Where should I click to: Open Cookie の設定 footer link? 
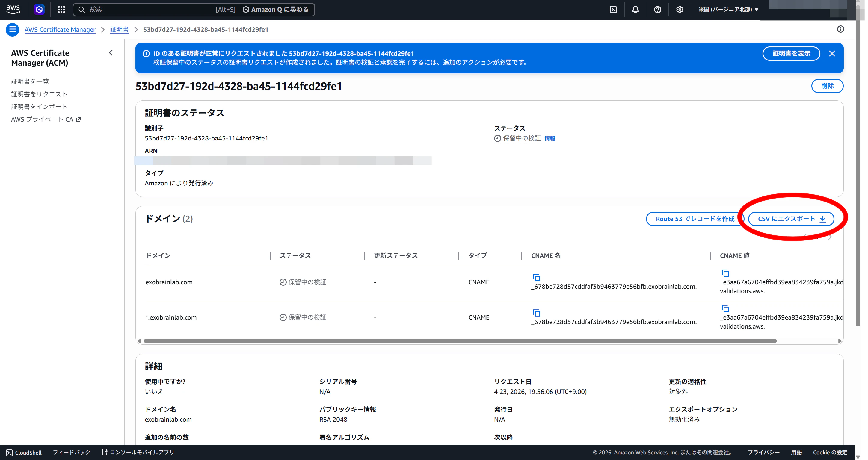830,452
